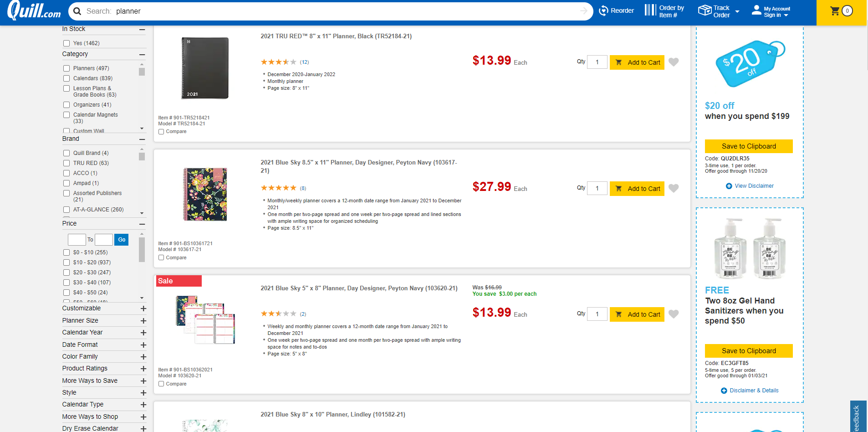Check the In Stock Yes checkbox
Viewport: 868px width, 432px height.
click(66, 43)
